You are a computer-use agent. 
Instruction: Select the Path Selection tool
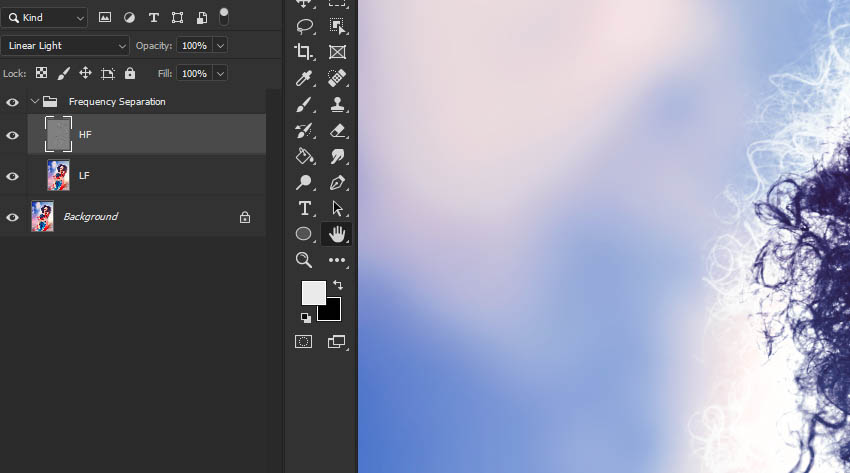(337, 208)
